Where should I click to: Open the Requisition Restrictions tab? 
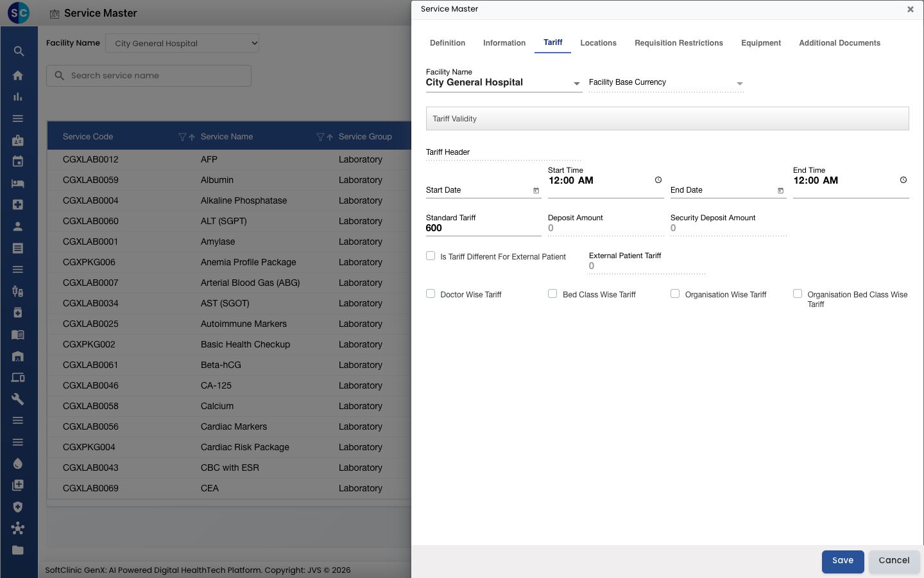679,43
